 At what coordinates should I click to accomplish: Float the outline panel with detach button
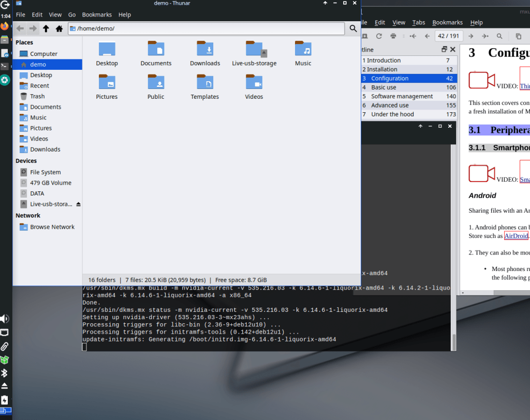[444, 50]
